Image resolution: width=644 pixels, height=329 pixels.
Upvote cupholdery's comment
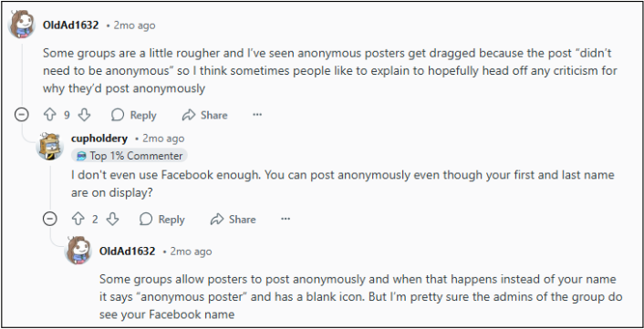[x=78, y=220]
